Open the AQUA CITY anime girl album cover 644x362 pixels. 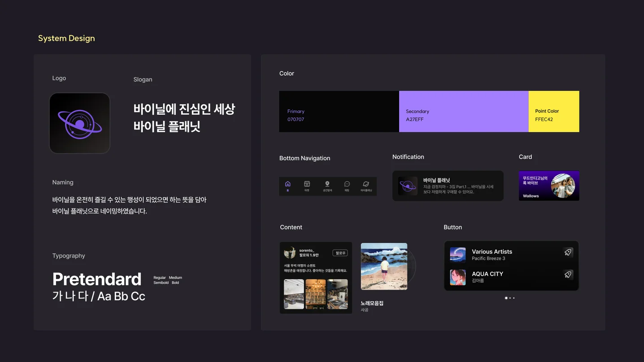point(458,277)
